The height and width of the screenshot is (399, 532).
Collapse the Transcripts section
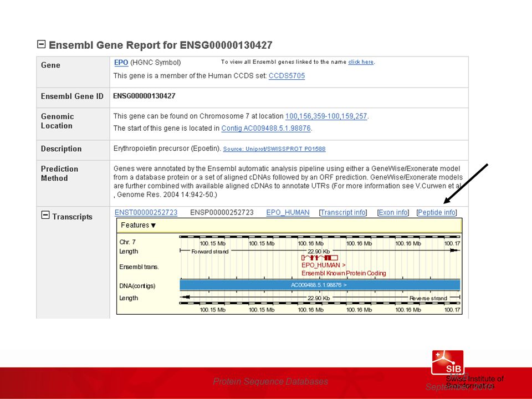coord(45,215)
